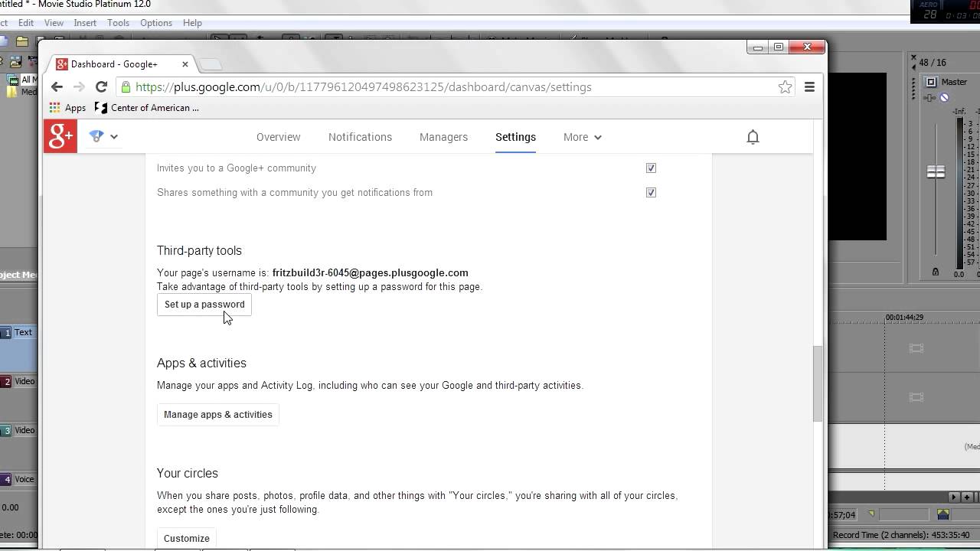Click the Master mute icon in mixer

click(944, 97)
